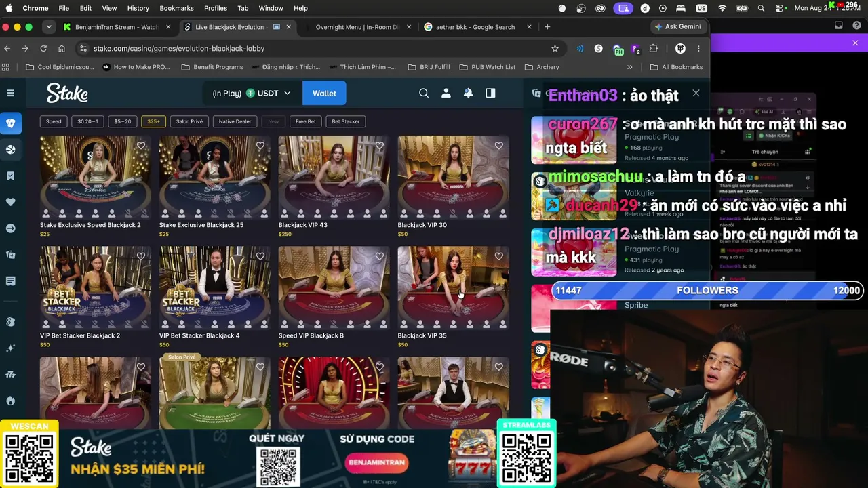Click the Chrome back arrow
This screenshot has width=868, height=488.
(7, 49)
